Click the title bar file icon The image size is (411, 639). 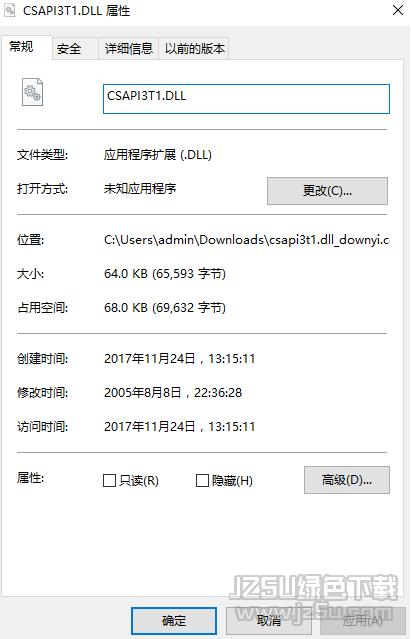click(9, 10)
